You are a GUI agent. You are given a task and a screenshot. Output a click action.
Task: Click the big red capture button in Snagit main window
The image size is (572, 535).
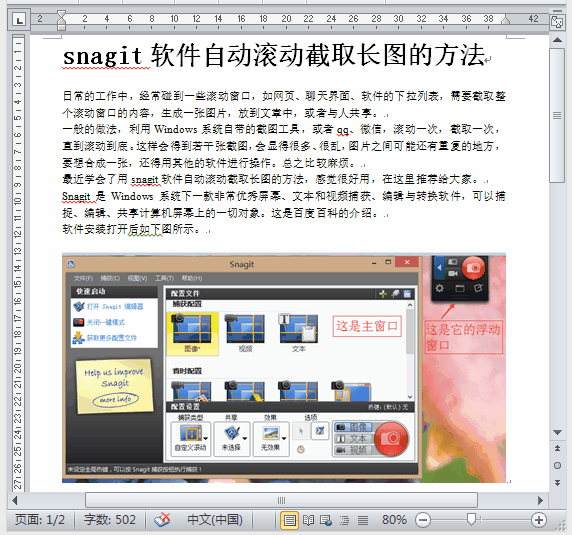[x=391, y=438]
